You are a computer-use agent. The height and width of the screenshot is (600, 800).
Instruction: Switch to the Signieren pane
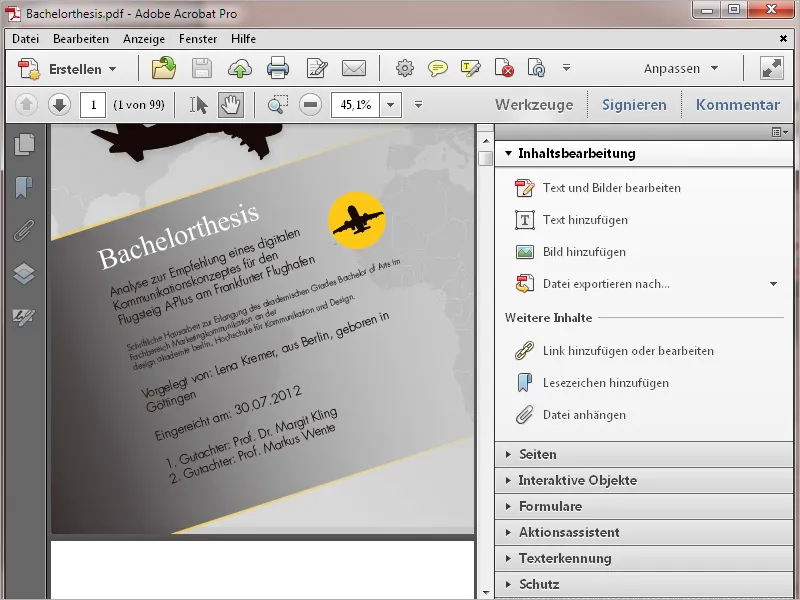click(634, 105)
